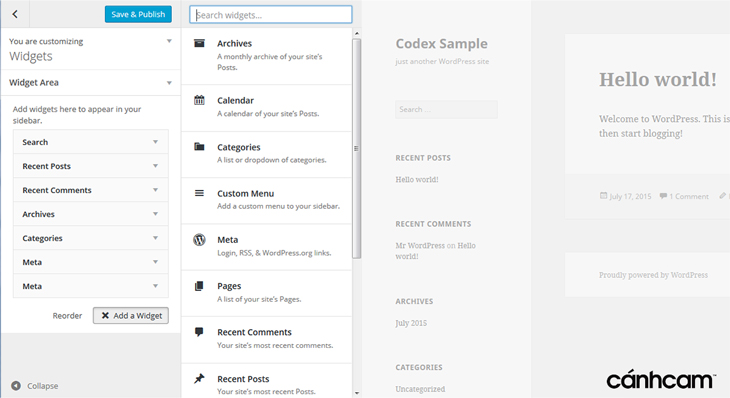Click 'A list or dropdown of categories' description
Screen dimensions: 730x398
(271, 160)
